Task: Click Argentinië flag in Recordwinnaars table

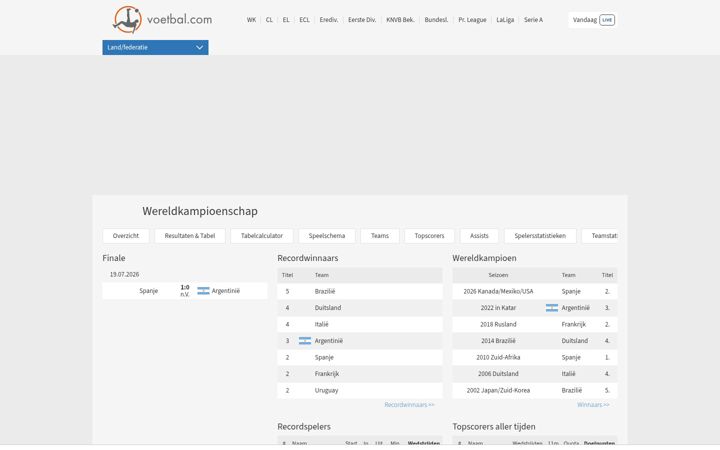Action: point(305,341)
